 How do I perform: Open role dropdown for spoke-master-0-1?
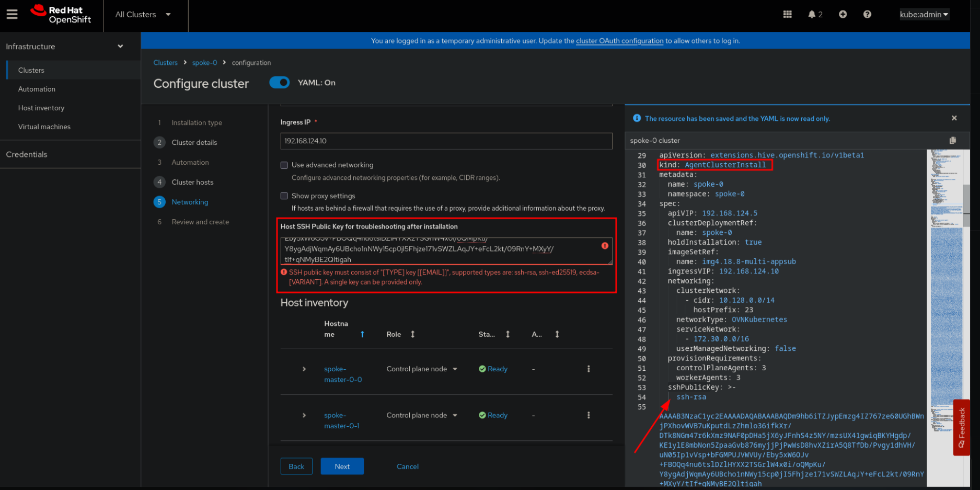click(x=422, y=415)
